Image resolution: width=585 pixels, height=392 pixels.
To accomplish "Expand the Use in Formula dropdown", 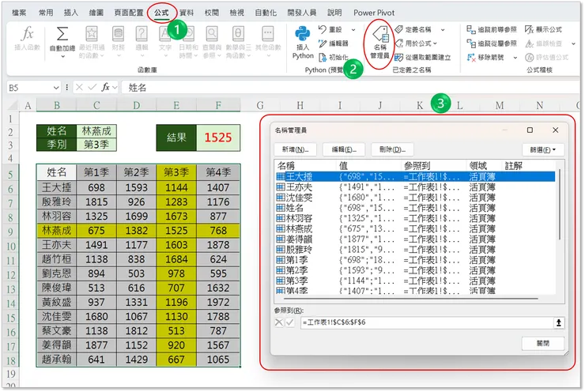I will coord(435,43).
